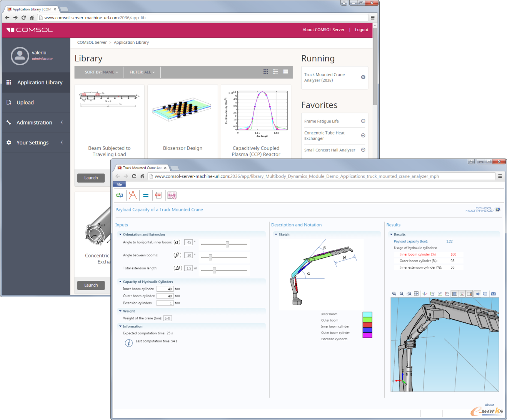Collapse Weight section
Image resolution: width=507 pixels, height=420 pixels.
120,311
